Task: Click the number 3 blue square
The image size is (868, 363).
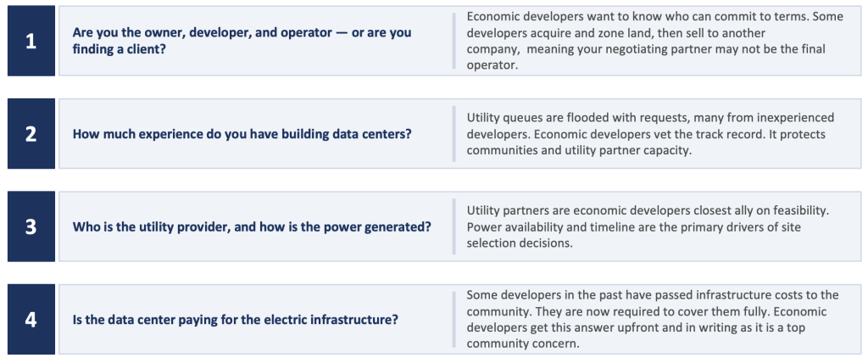Action: tap(31, 226)
